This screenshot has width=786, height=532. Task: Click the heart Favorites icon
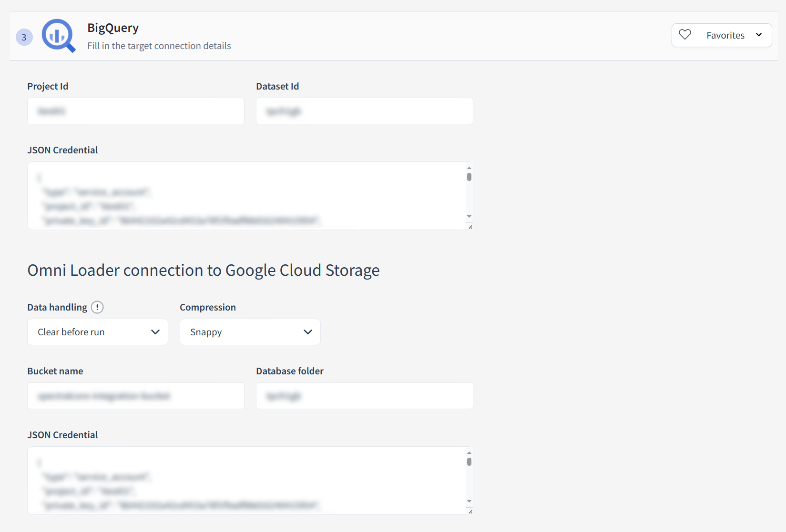click(685, 35)
